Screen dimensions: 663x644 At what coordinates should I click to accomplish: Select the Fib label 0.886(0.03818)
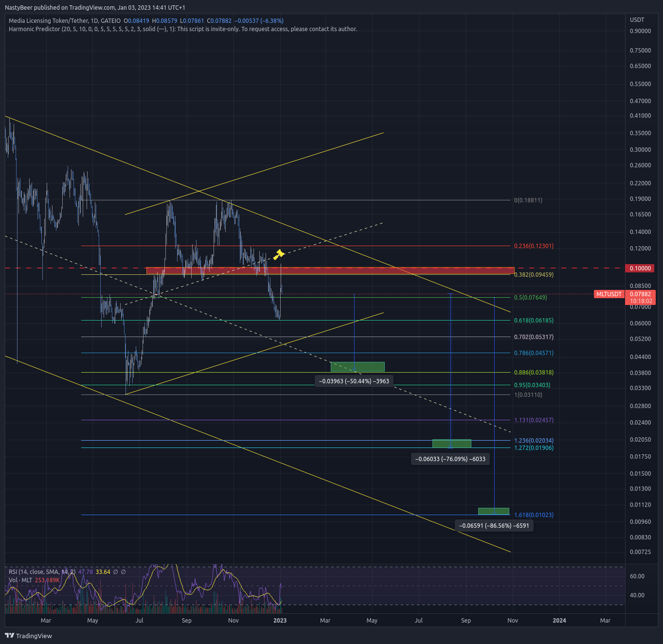click(534, 373)
